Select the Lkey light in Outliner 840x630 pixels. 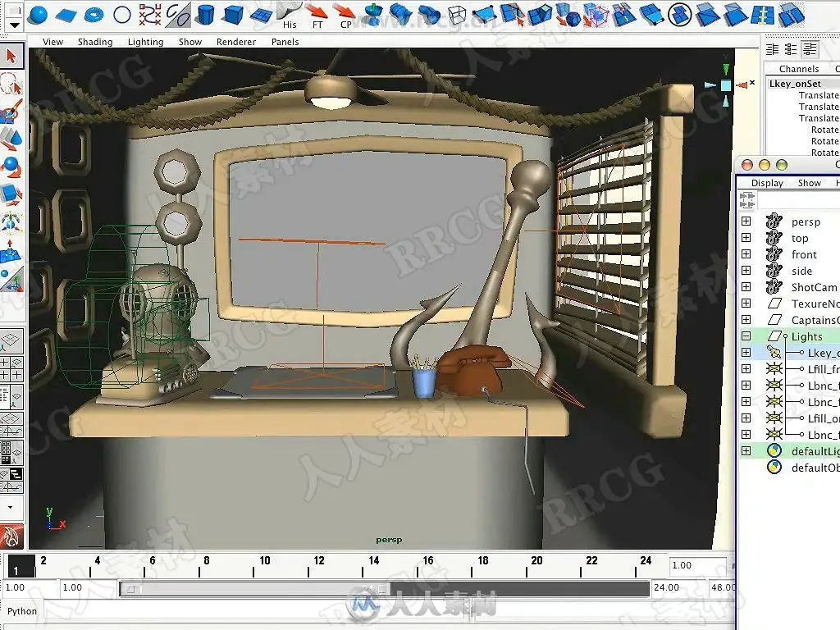824,353
